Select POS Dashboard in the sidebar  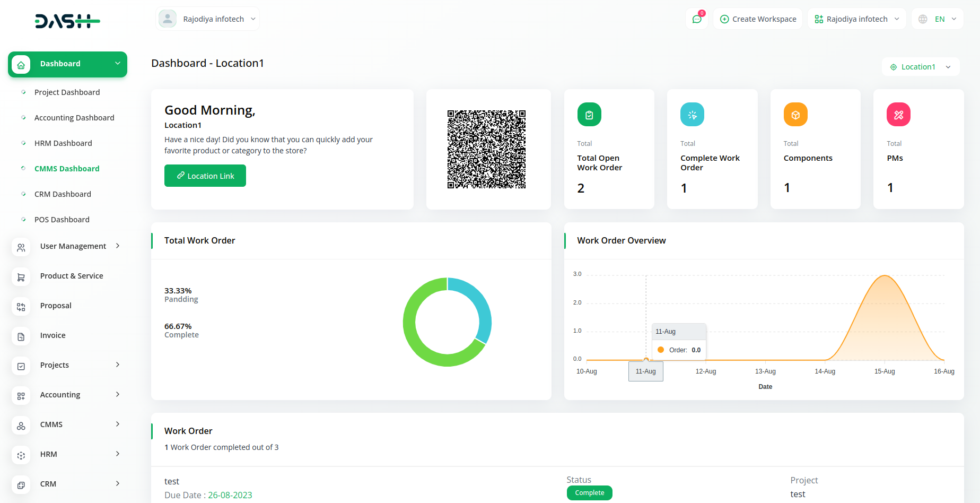point(62,220)
